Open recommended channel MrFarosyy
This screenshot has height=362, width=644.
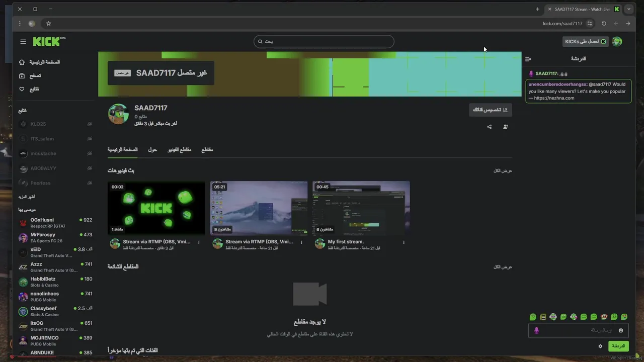[x=55, y=237]
